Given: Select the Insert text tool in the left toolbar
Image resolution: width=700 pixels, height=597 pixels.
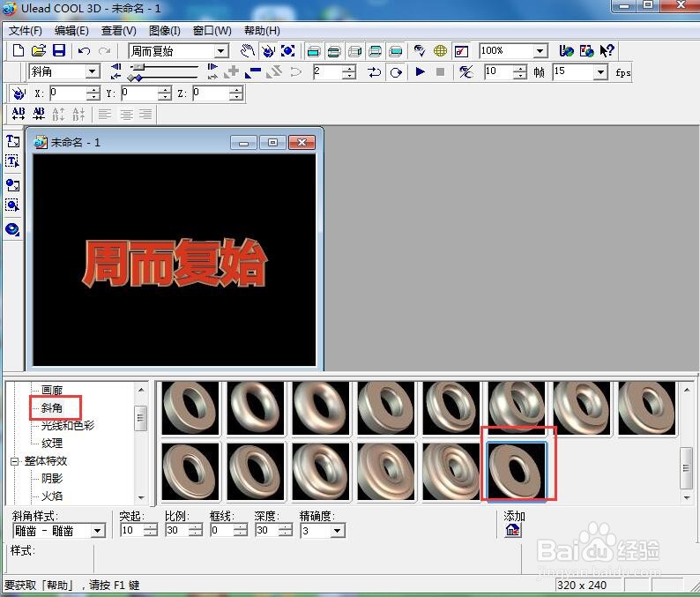Looking at the screenshot, I should click(x=13, y=141).
